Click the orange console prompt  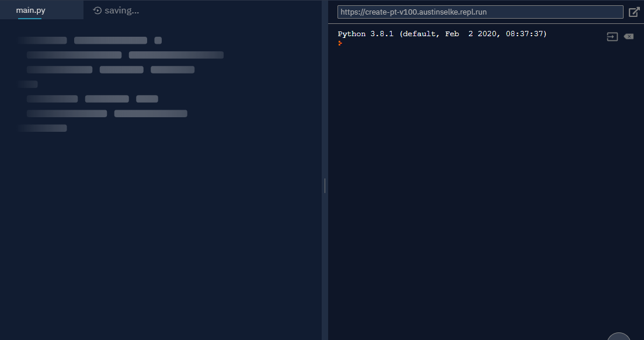point(340,43)
